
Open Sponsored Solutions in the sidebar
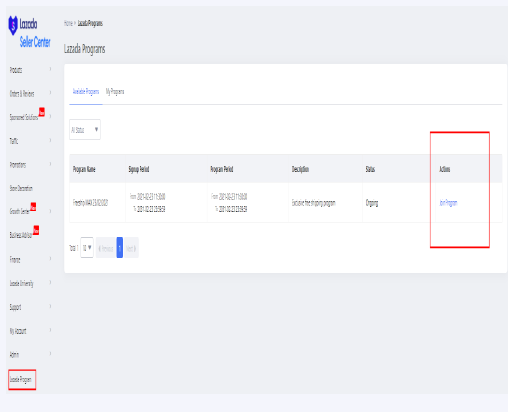(x=24, y=117)
